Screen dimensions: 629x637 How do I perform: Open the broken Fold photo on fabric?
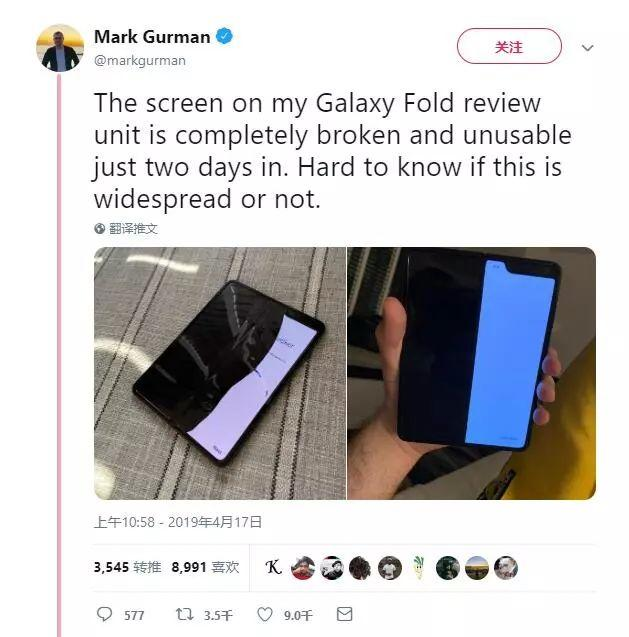[220, 373]
